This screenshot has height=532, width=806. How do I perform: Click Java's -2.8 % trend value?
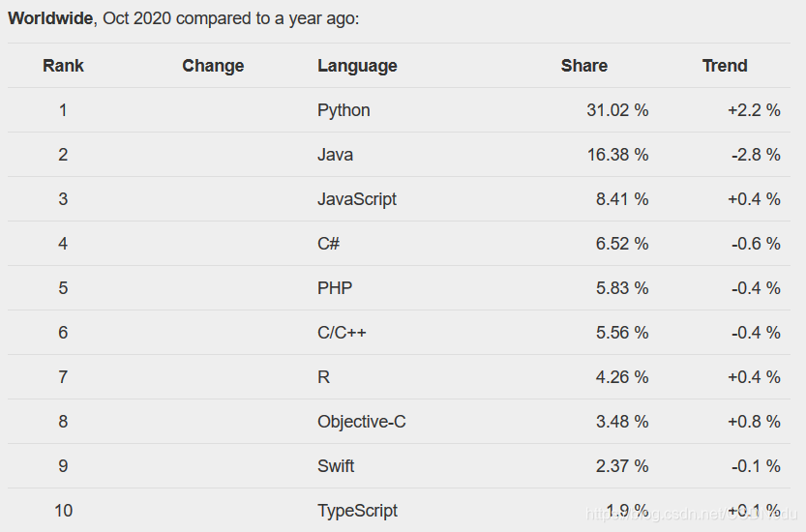click(x=755, y=155)
